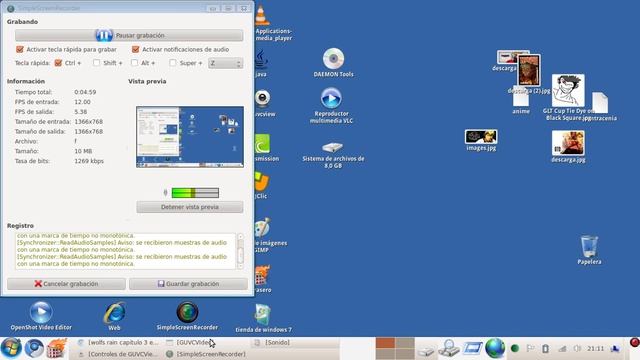Select the descarga.jpg file thumbnail
The height and width of the screenshot is (360, 640).
point(568,143)
